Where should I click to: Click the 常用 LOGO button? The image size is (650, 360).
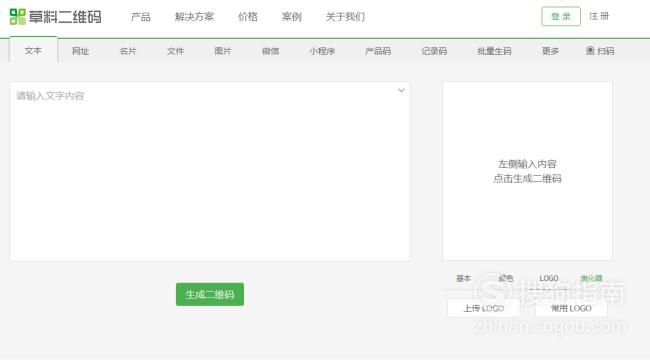coord(571,308)
